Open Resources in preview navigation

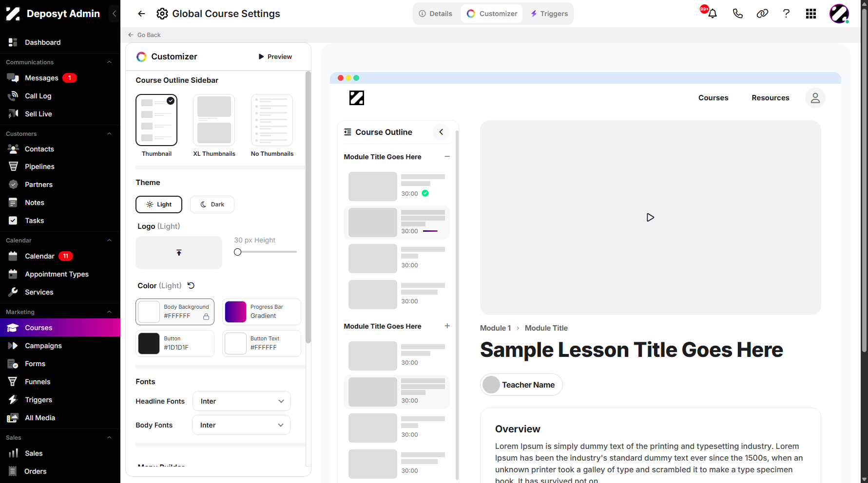770,98
